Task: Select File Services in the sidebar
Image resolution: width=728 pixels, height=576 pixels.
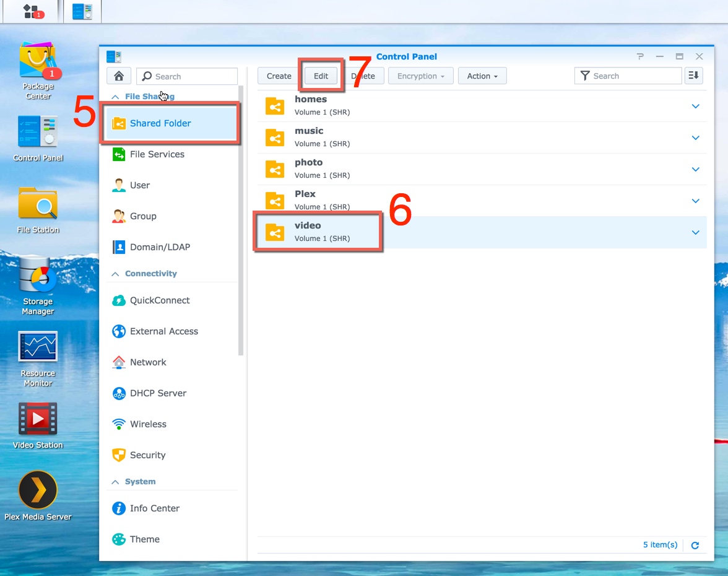Action: (157, 154)
